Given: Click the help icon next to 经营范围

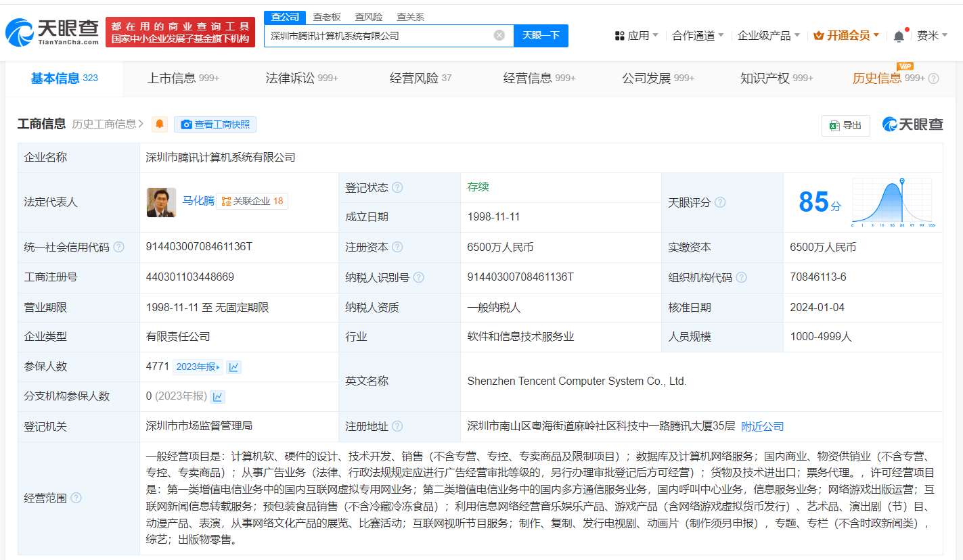Looking at the screenshot, I should (x=76, y=498).
